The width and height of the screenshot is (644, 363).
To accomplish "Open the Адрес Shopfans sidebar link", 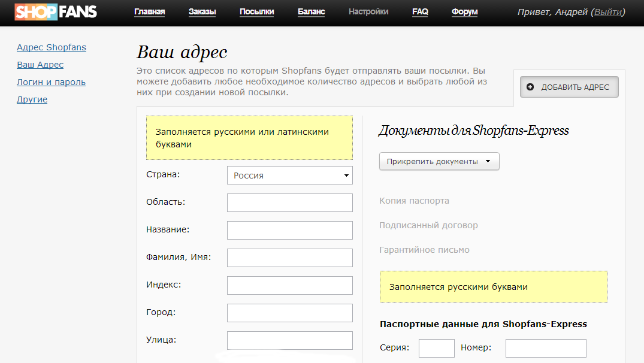I will [x=52, y=47].
